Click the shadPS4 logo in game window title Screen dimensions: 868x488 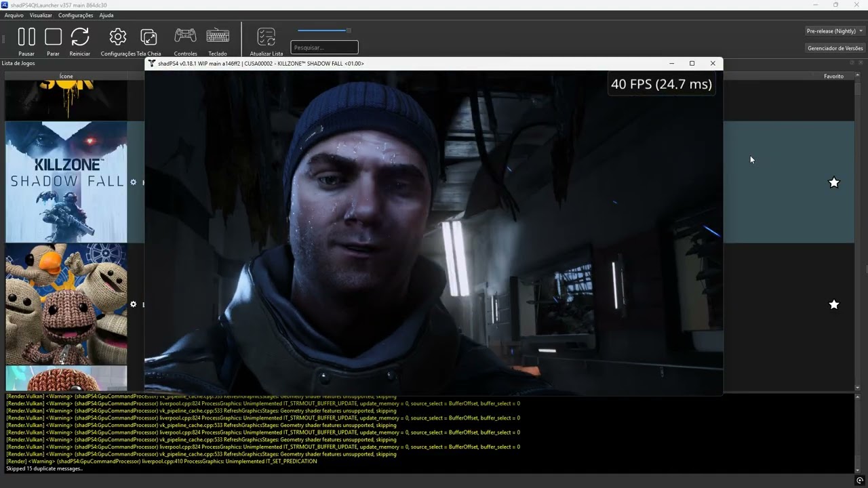coord(151,63)
